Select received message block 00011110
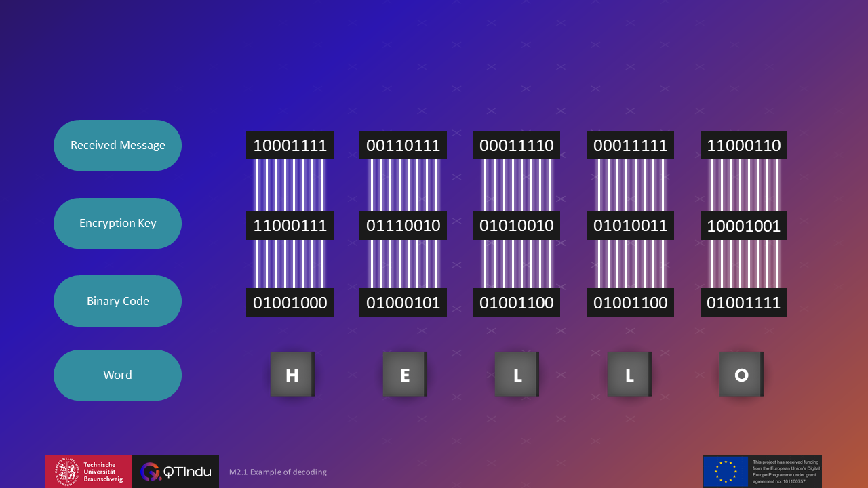Viewport: 868px width, 488px height. [517, 145]
